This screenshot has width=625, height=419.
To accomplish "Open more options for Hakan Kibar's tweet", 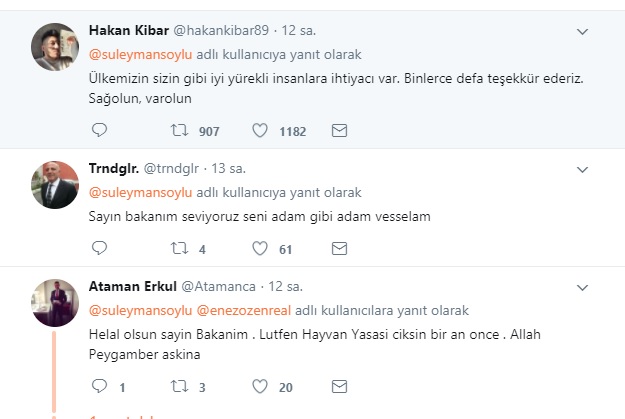I will point(583,32).
